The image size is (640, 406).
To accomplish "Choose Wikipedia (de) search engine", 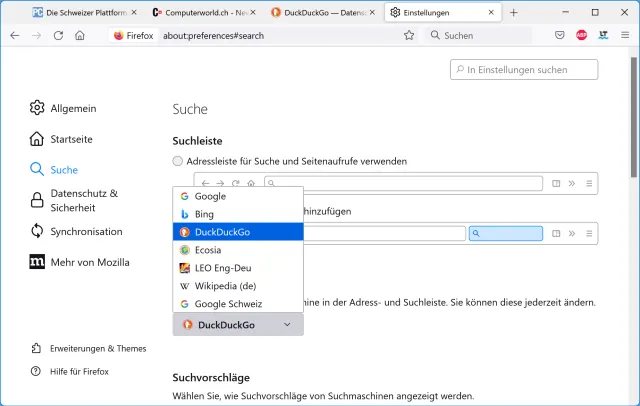I will [238, 286].
